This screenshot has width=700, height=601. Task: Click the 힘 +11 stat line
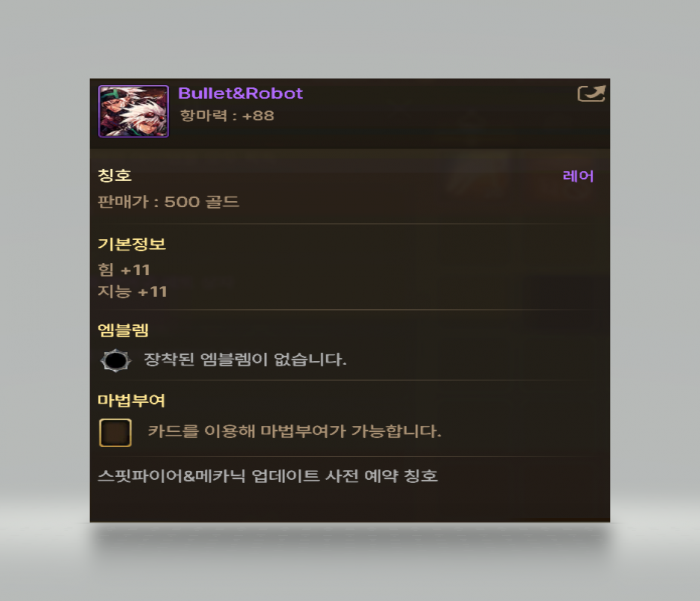point(124,270)
